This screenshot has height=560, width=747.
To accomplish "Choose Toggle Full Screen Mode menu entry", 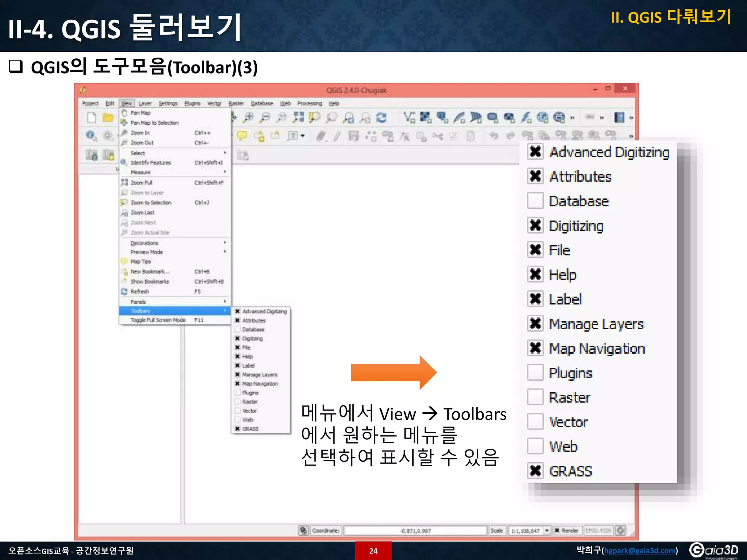I will (175, 320).
